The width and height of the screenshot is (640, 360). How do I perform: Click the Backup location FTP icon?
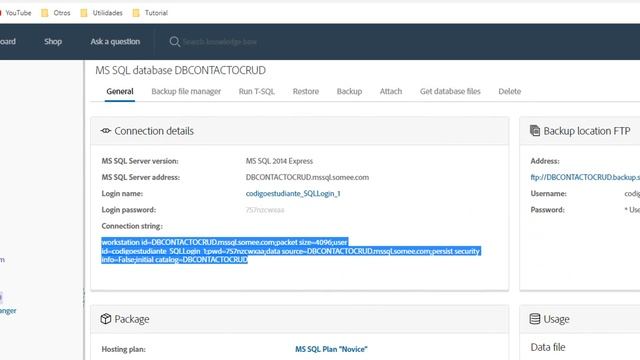click(535, 131)
